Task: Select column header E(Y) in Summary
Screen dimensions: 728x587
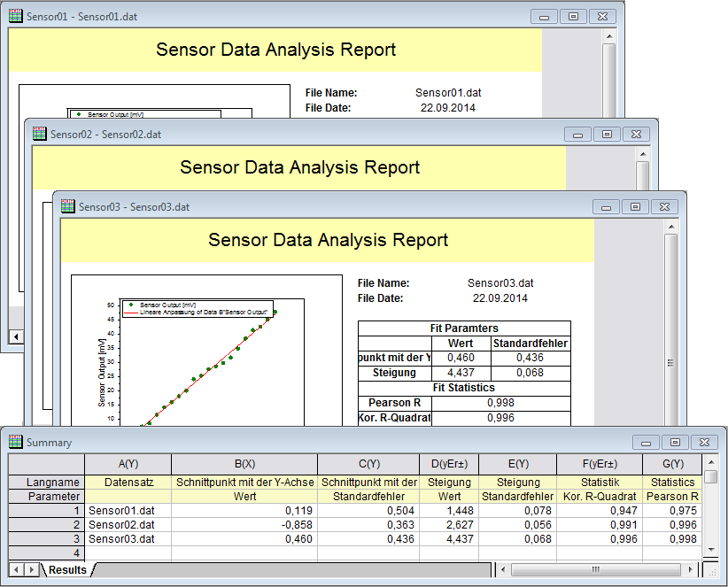Action: tap(518, 464)
